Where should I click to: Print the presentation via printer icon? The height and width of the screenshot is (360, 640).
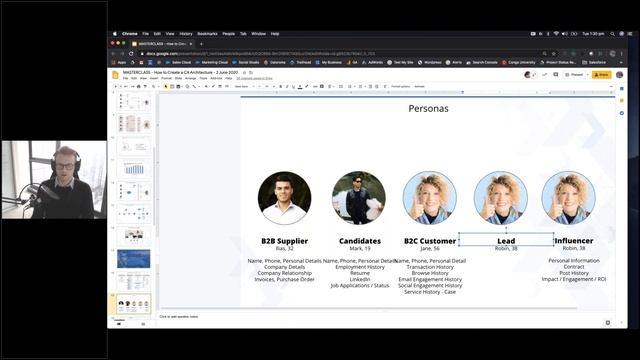point(139,87)
